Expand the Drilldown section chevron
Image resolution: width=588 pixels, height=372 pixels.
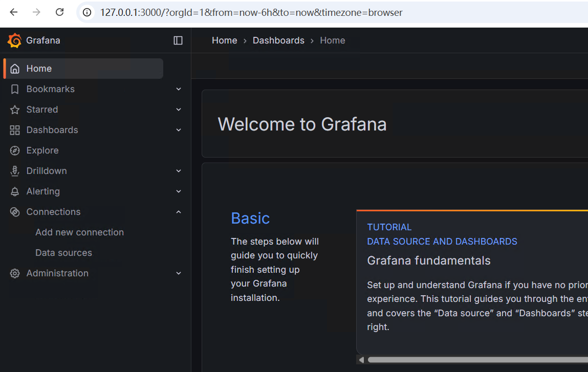179,171
